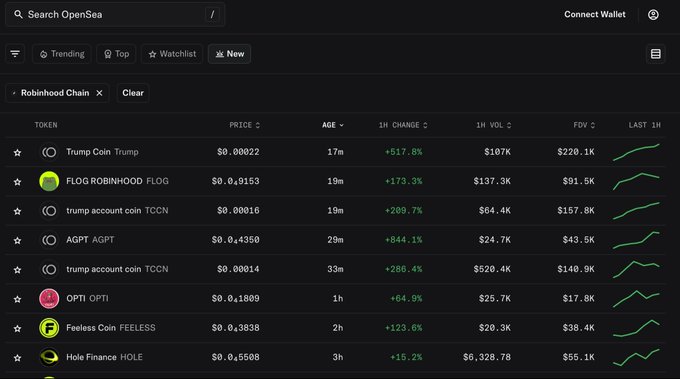Screen dimensions: 680x379
Task: Click the TOKEN column header
Action: [46, 125]
